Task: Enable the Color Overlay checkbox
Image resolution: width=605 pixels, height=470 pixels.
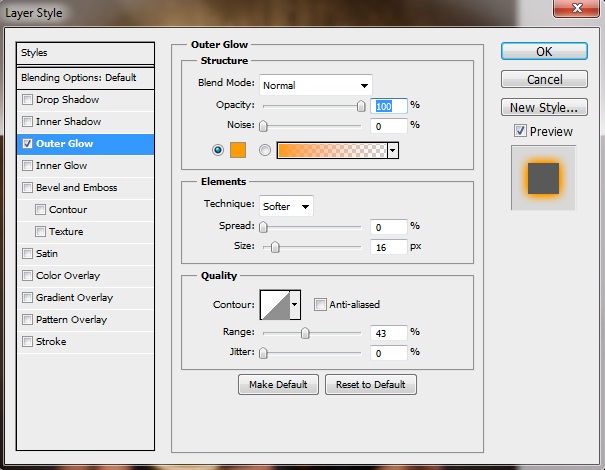Action: (27, 276)
